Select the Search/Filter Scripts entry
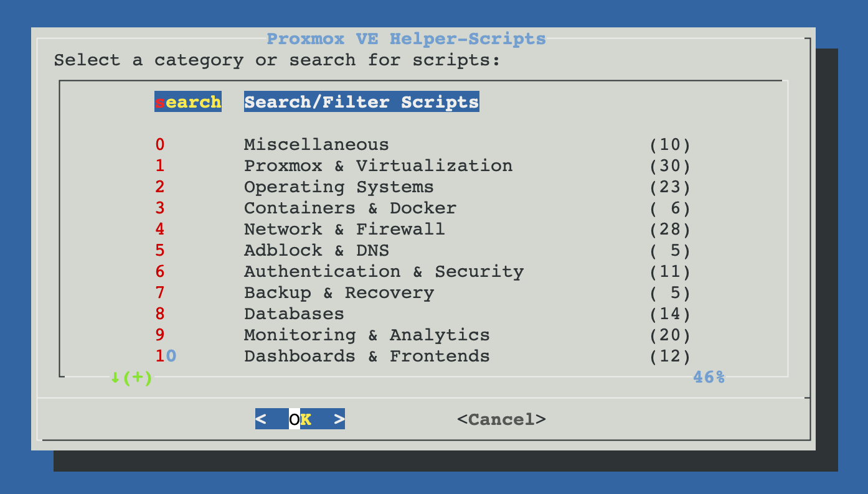 tap(361, 102)
